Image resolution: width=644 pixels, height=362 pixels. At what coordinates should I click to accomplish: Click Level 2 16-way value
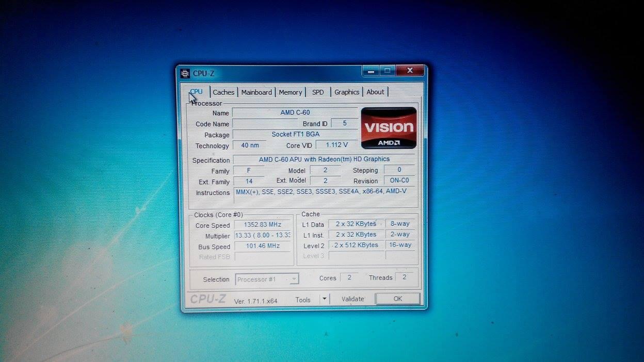400,245
